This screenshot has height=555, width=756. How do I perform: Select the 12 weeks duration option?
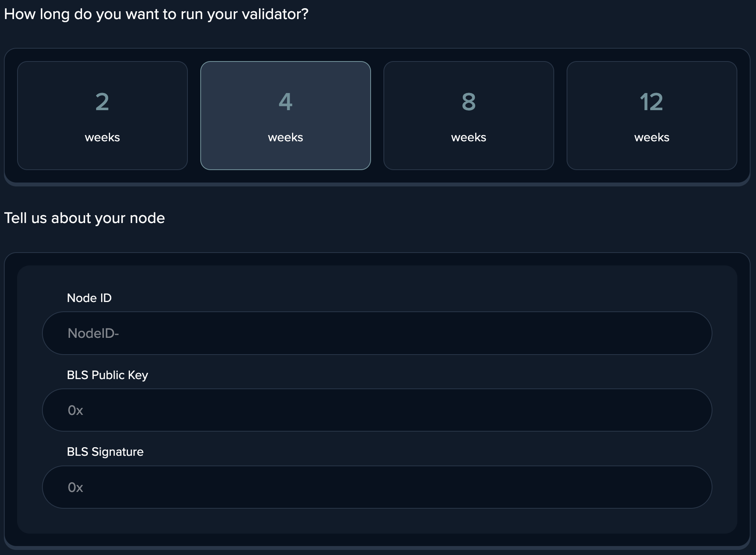[652, 115]
